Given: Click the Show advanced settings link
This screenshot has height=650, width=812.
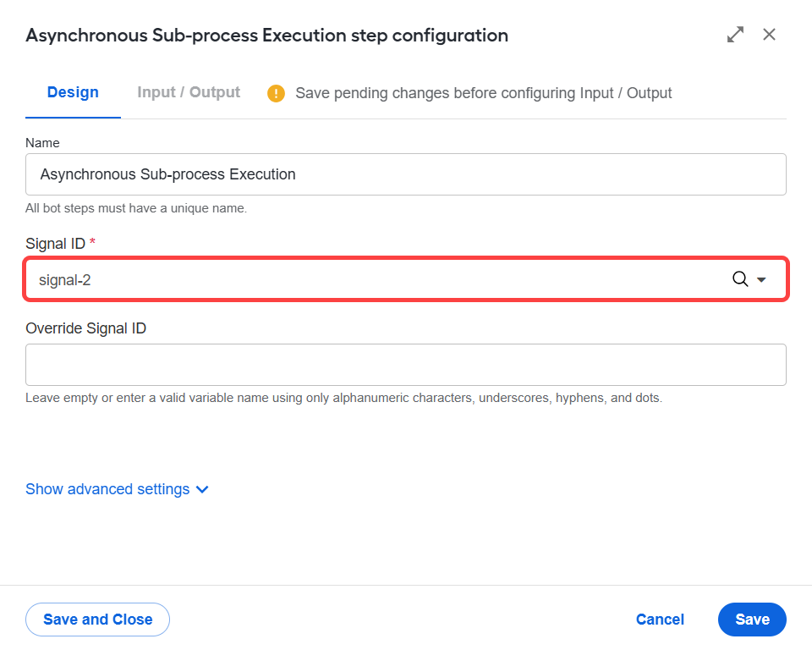Looking at the screenshot, I should point(107,489).
